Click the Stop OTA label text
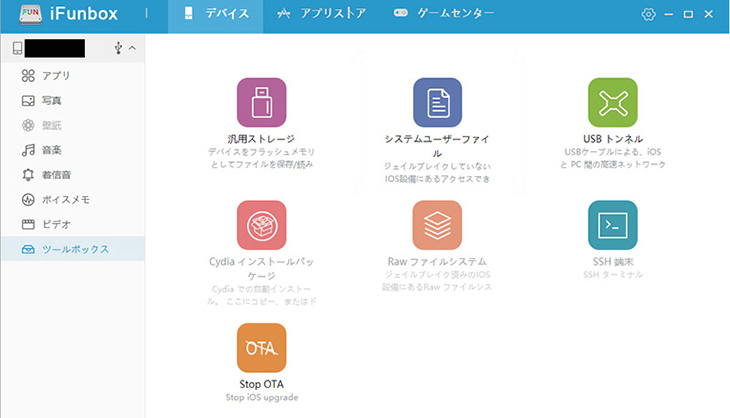 click(262, 384)
